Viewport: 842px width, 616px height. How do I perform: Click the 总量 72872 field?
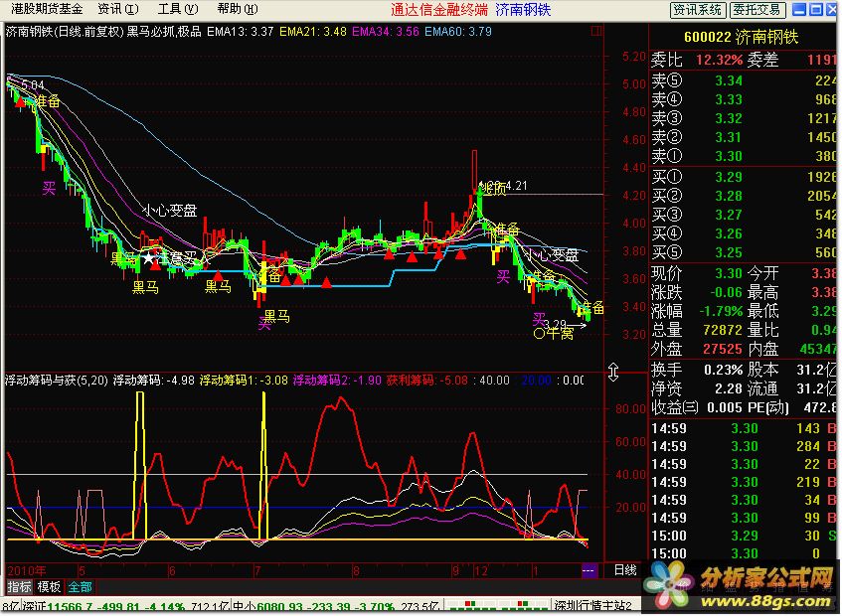tap(697, 330)
